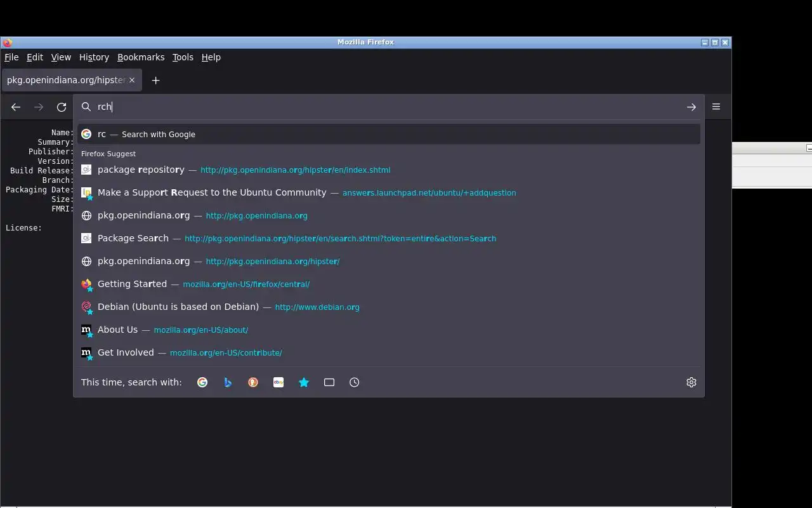This screenshot has height=508, width=812.
Task: Open 'Getting Started' suggestion
Action: coord(389,284)
